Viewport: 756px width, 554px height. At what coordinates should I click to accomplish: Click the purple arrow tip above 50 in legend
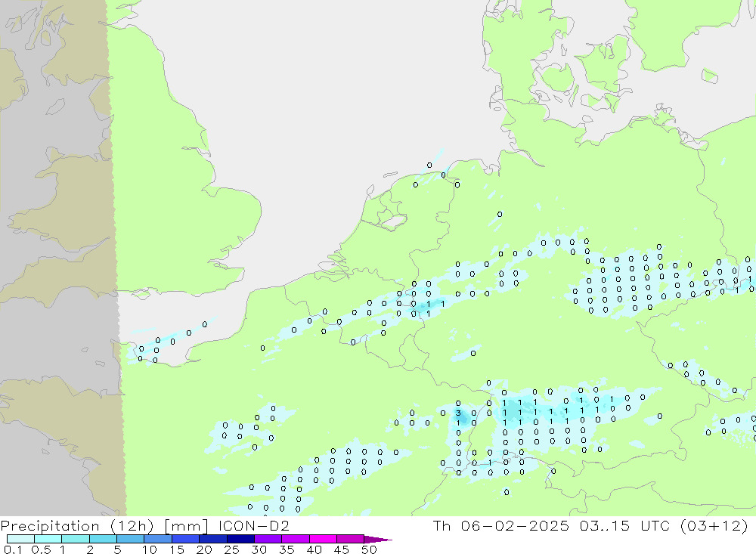pos(378,540)
